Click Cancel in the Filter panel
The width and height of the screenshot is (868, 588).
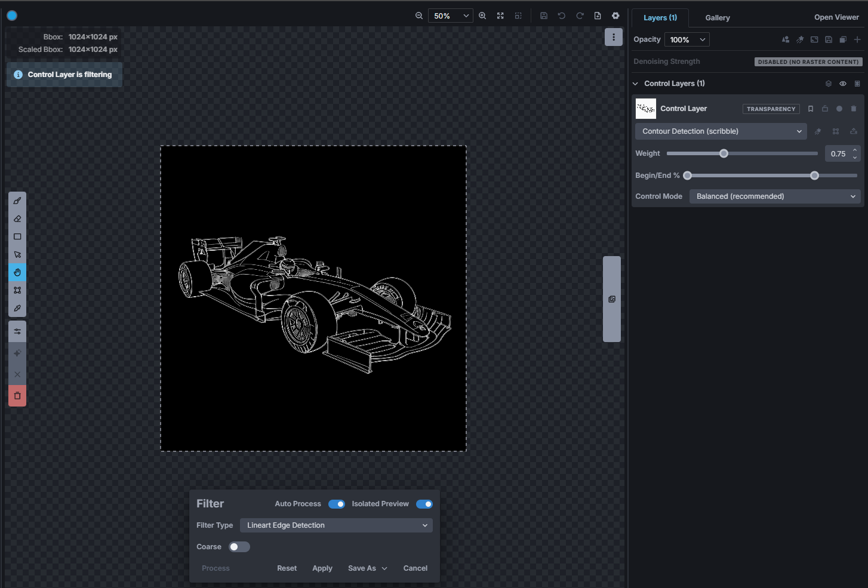click(x=415, y=568)
